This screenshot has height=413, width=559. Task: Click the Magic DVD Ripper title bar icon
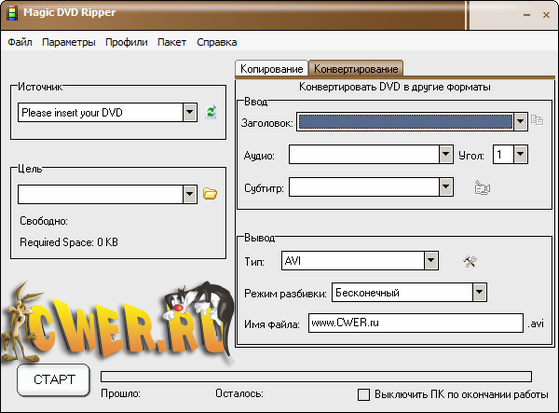pyautogui.click(x=12, y=13)
